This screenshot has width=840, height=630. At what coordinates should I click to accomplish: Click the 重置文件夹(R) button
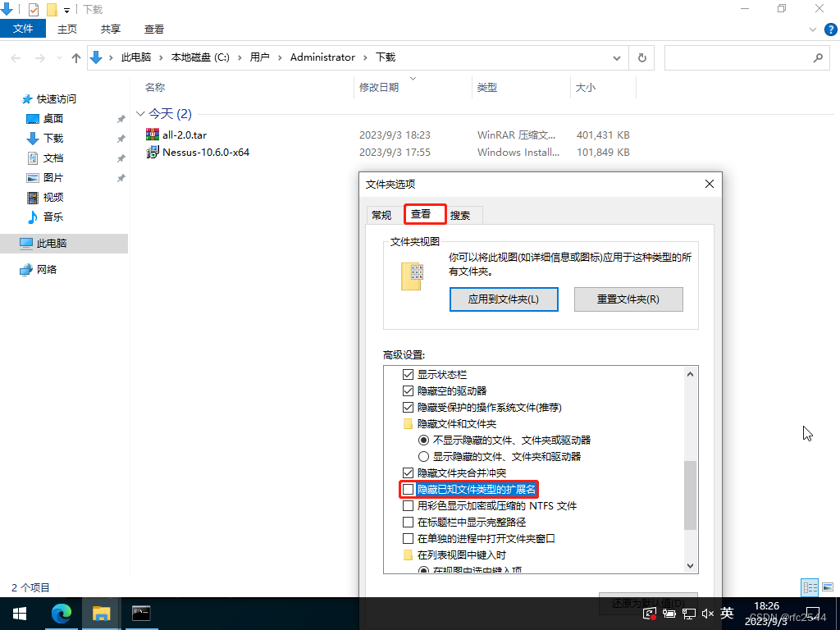click(x=628, y=299)
